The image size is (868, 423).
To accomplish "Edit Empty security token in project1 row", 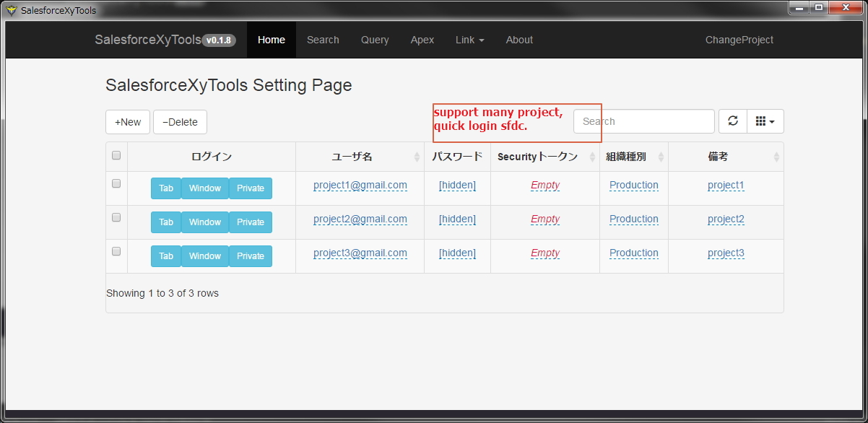I will pyautogui.click(x=545, y=186).
